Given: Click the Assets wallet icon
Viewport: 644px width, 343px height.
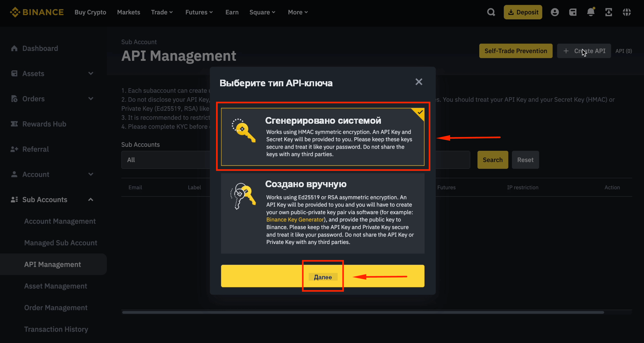Looking at the screenshot, I should point(14,74).
